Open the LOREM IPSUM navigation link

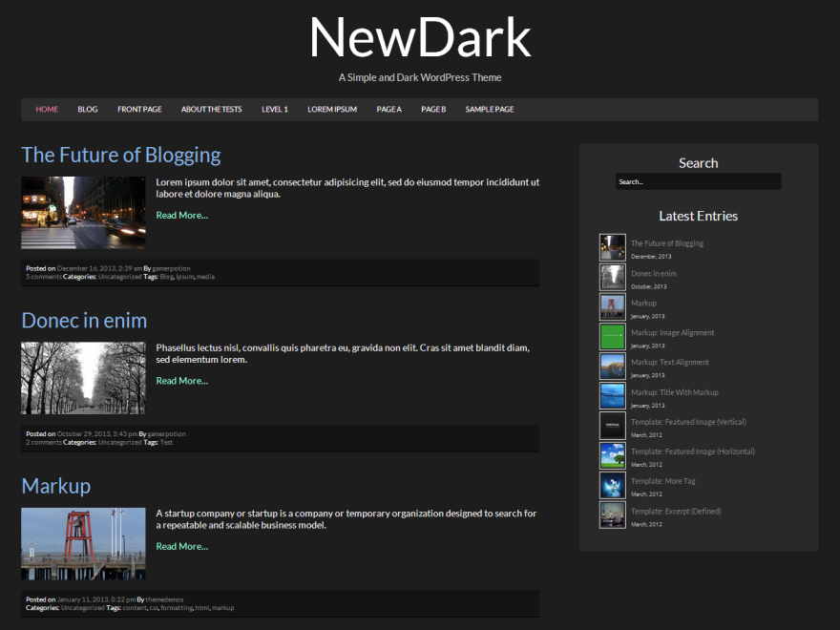(331, 109)
